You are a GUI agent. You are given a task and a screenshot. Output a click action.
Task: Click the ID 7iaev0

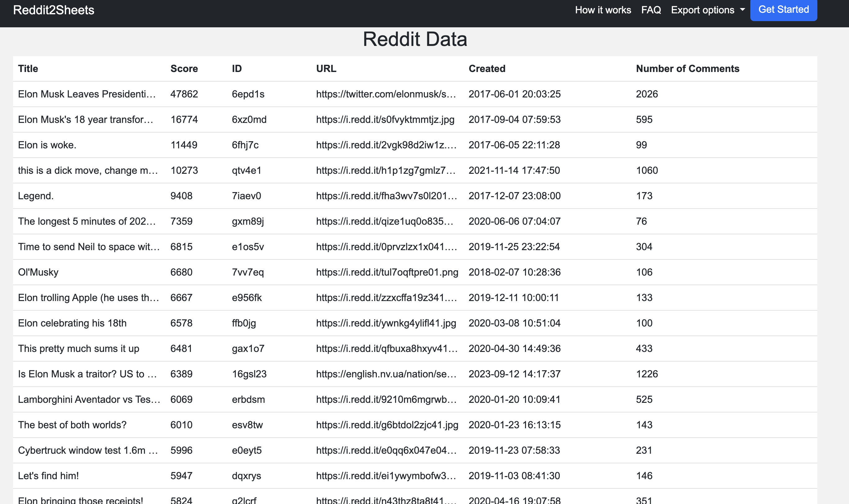pyautogui.click(x=246, y=196)
